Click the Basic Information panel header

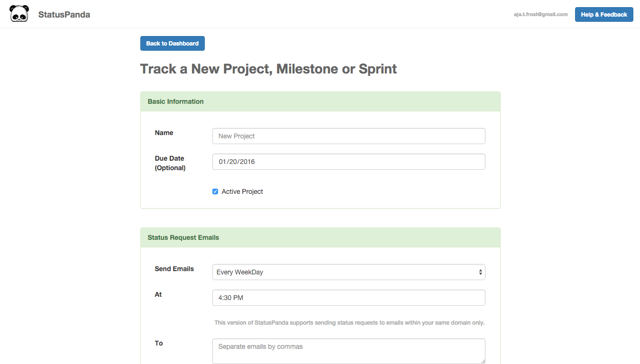click(x=320, y=101)
